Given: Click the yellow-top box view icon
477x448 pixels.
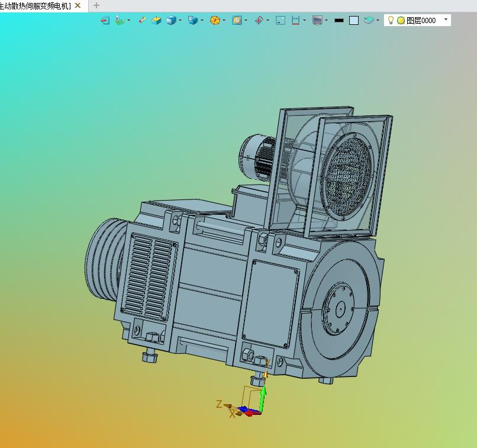Looking at the screenshot, I should click(x=156, y=20).
